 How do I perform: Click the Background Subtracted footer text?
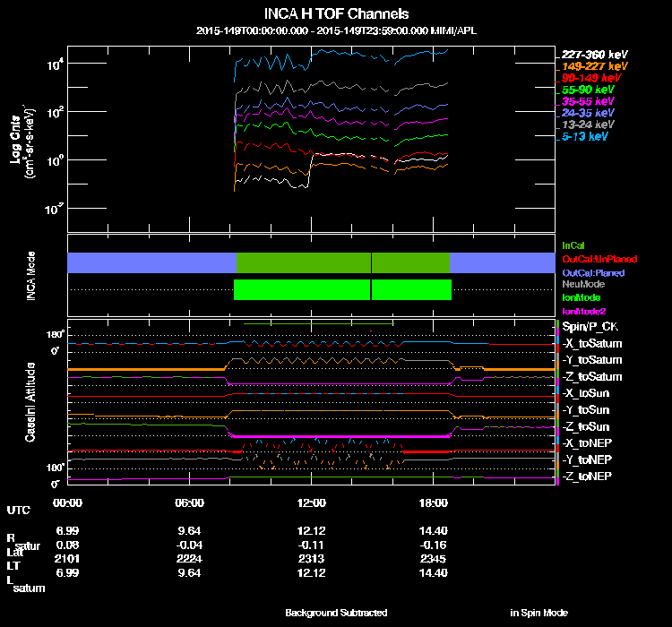(336, 613)
